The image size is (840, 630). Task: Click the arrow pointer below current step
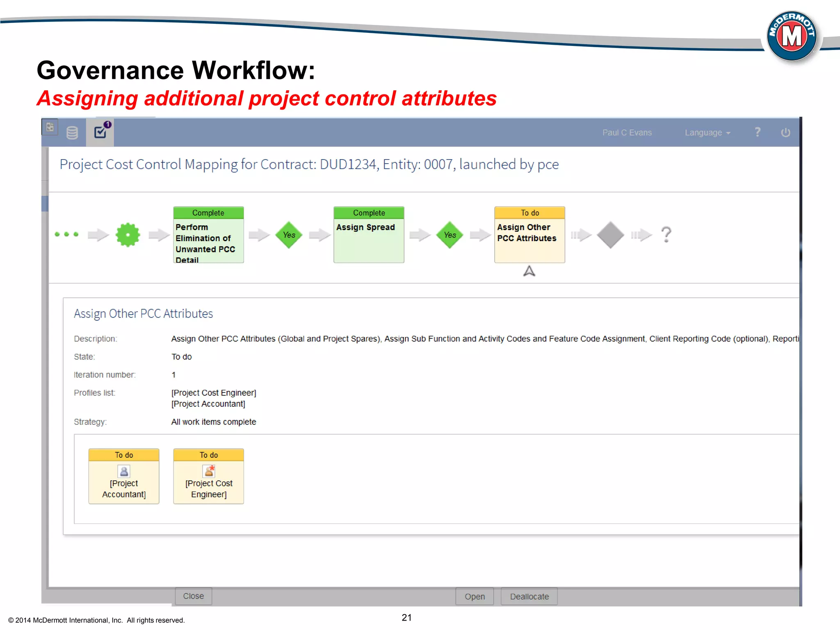point(529,271)
